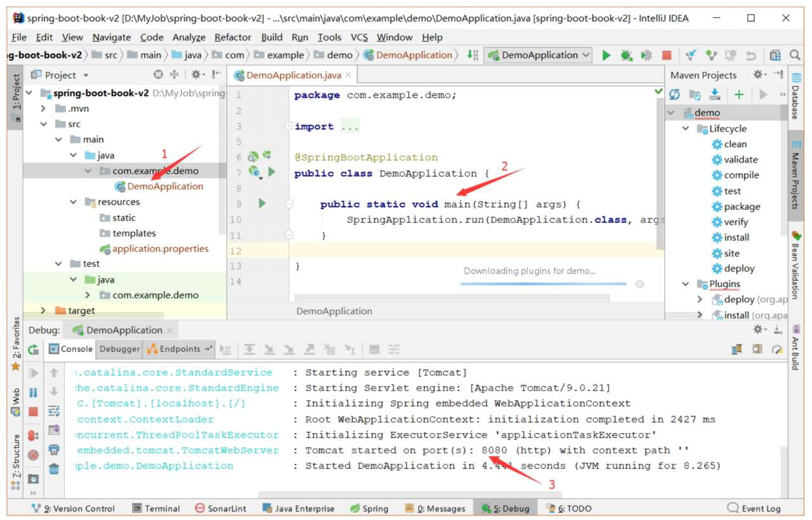Mute breakpoints icon in debug sidebar

[34, 455]
